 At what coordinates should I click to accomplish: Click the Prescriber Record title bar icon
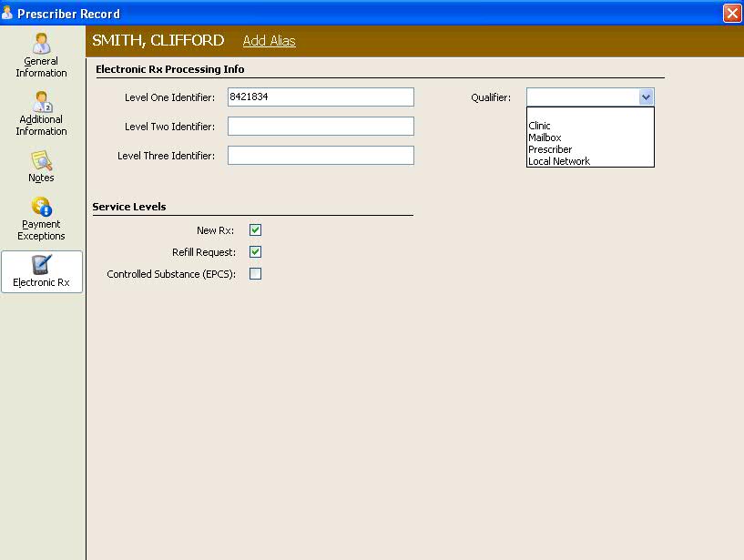(x=8, y=14)
